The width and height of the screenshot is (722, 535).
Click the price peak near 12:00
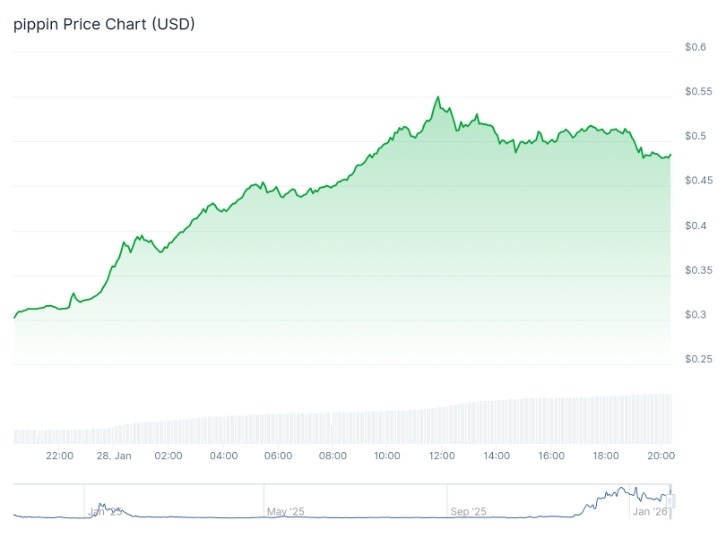(437, 98)
